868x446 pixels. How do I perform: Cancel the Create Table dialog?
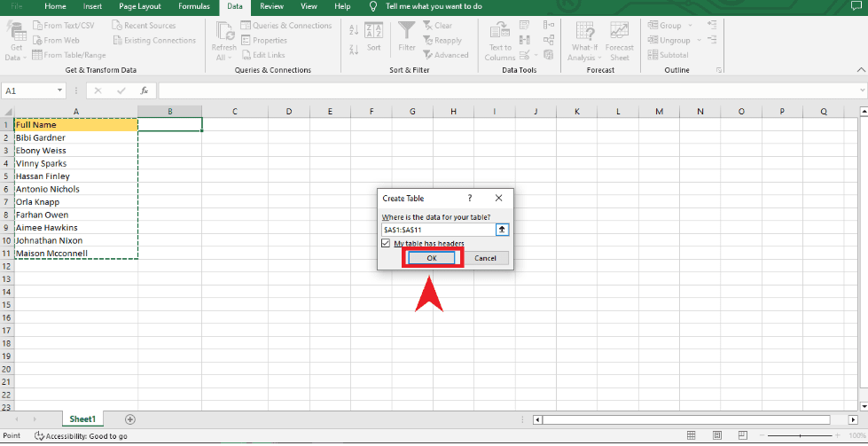(x=485, y=258)
